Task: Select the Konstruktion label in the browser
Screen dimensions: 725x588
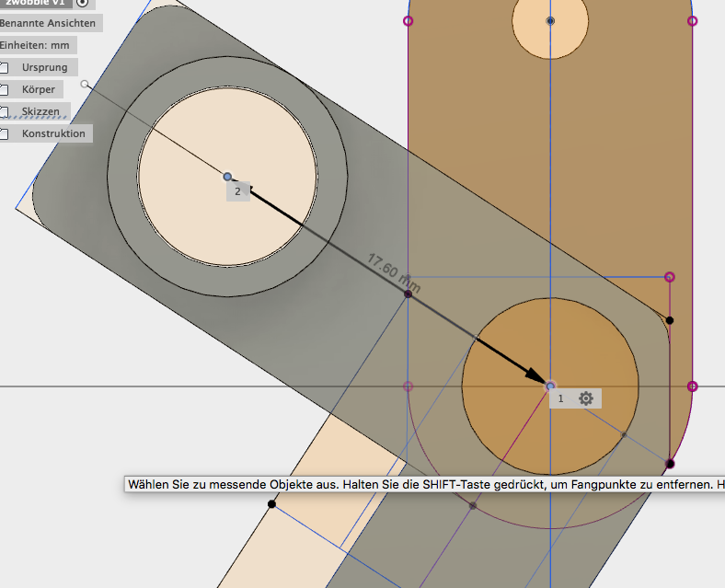Action: 53,133
